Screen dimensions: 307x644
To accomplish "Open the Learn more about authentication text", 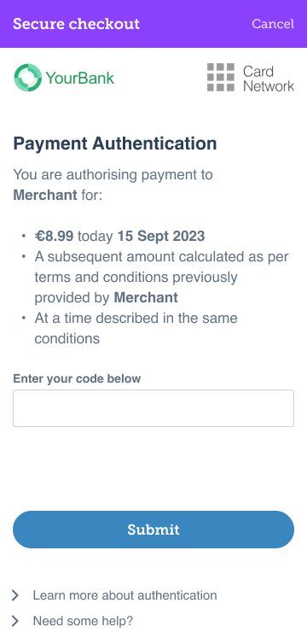I will [125, 595].
